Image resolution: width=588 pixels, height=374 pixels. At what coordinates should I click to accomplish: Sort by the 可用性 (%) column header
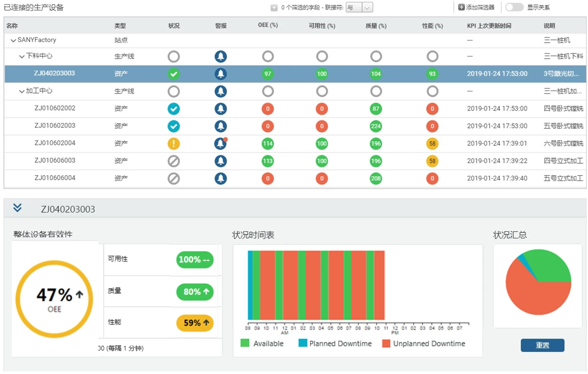click(x=322, y=26)
